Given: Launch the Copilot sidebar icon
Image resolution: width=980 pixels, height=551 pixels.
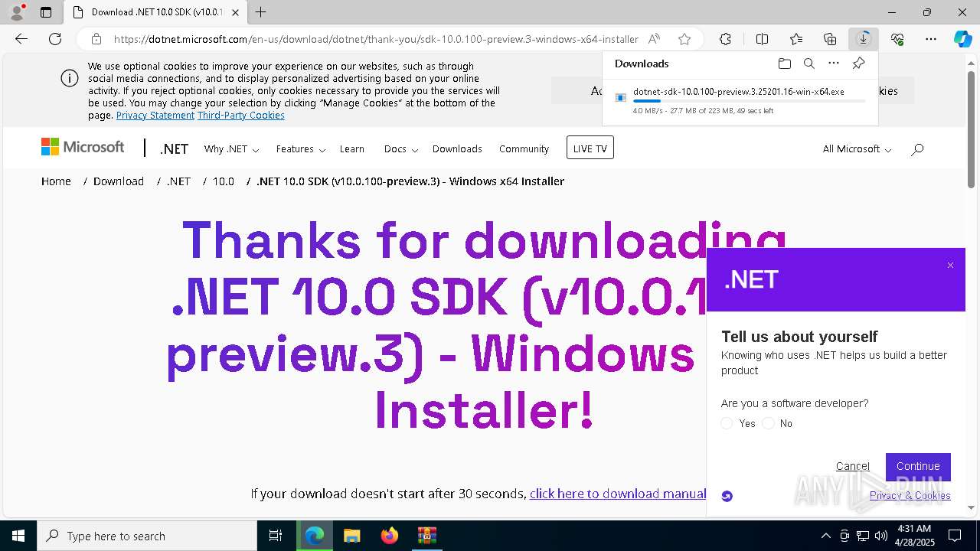Looking at the screenshot, I should tap(963, 39).
